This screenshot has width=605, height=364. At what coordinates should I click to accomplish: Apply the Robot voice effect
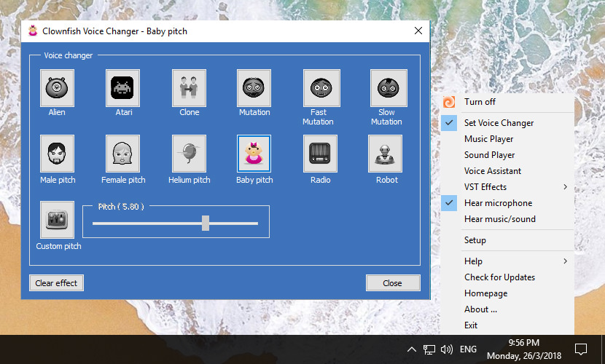(x=385, y=154)
